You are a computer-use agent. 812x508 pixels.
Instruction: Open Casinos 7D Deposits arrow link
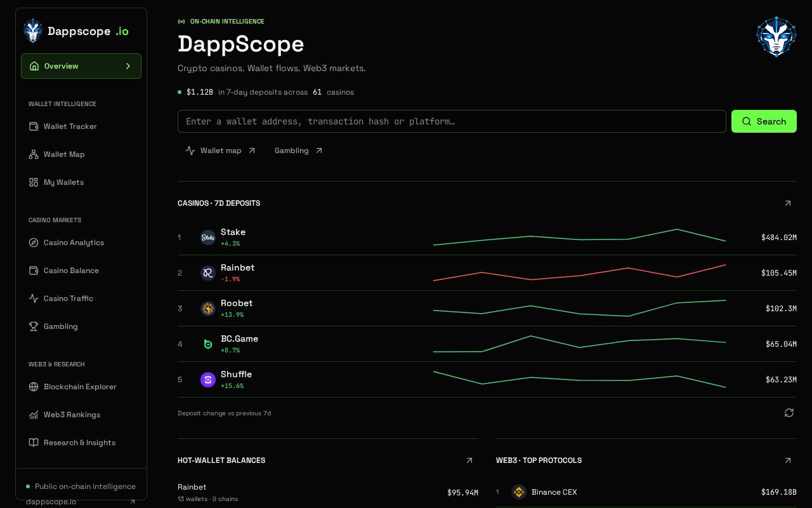tap(788, 203)
